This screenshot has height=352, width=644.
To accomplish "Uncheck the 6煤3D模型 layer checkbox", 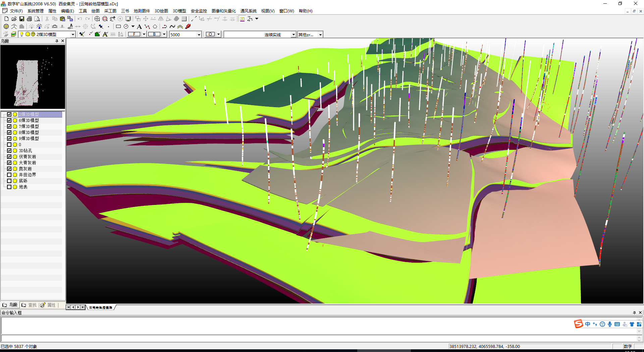I will coord(9,120).
